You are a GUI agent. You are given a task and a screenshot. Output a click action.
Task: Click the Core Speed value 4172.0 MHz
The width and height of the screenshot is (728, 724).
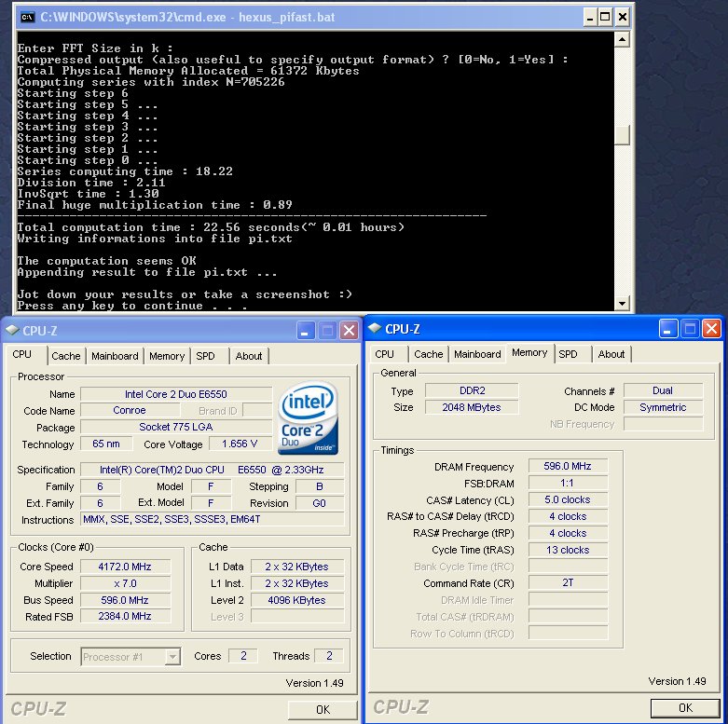(125, 567)
